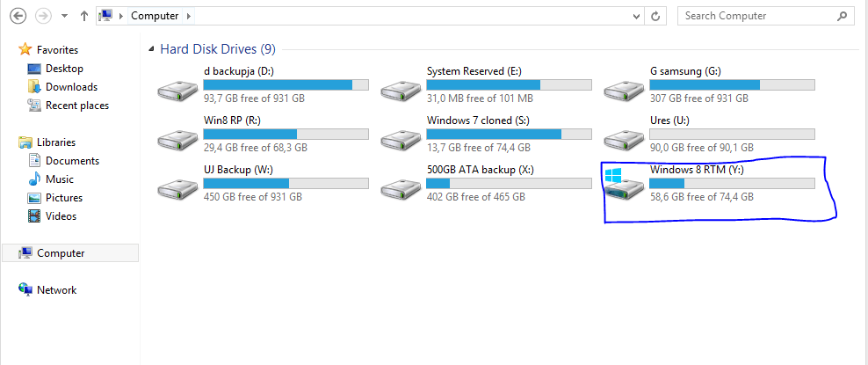Expand the arrow after Computer breadcrumb

[x=189, y=16]
